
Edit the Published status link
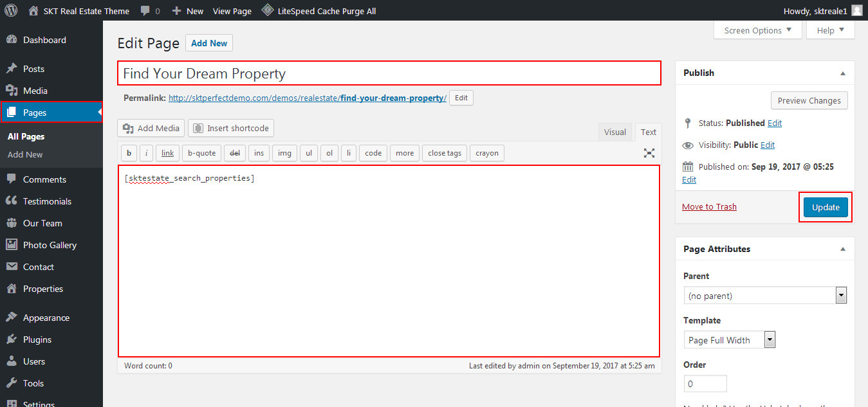(x=775, y=123)
